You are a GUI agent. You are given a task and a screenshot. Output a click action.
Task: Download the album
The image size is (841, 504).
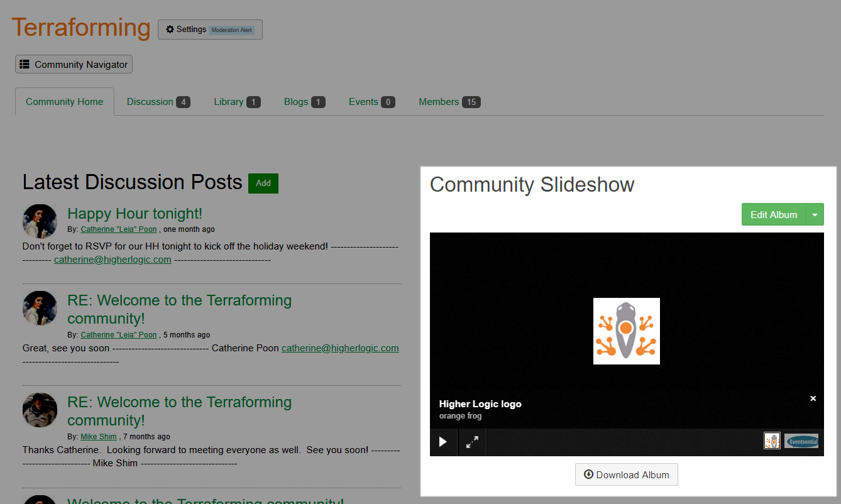pos(626,474)
